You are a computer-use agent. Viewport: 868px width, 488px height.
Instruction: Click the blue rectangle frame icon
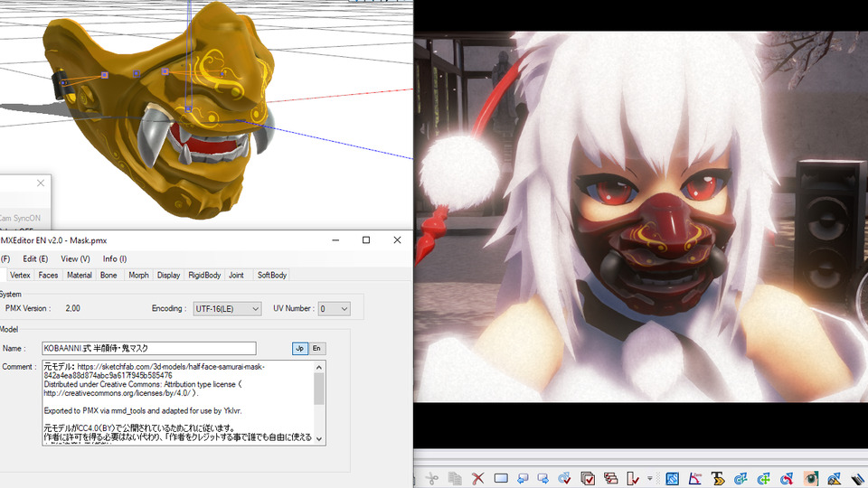point(500,478)
